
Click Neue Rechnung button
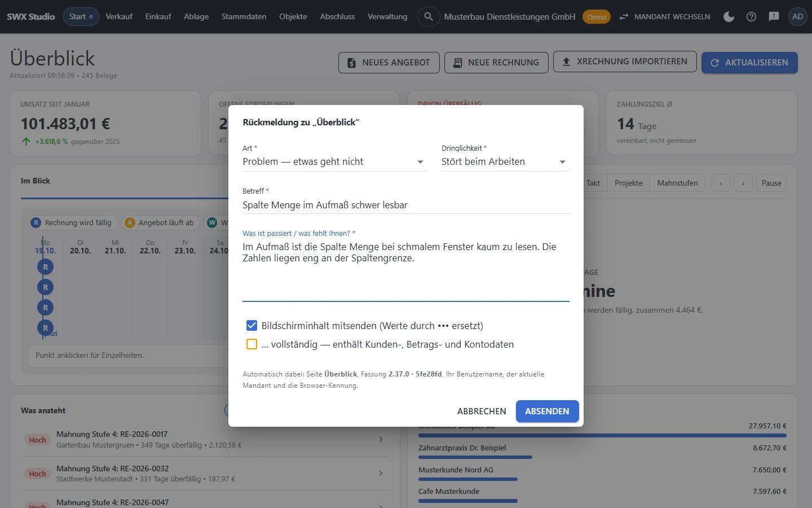click(496, 62)
